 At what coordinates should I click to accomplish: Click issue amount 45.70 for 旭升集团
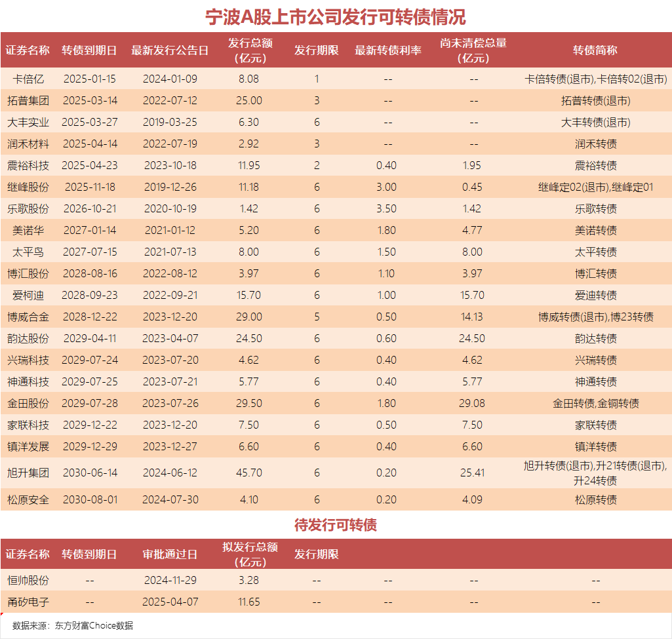[x=249, y=473]
